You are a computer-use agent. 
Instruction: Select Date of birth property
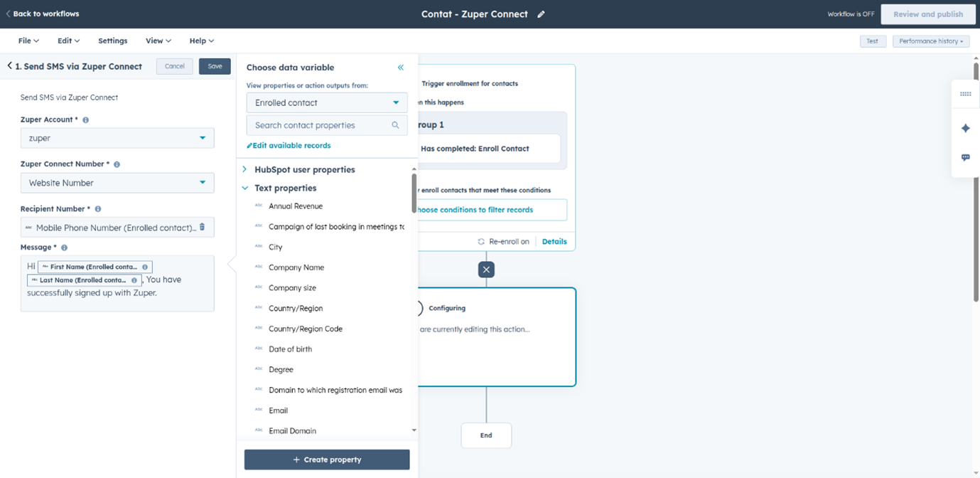coord(291,349)
